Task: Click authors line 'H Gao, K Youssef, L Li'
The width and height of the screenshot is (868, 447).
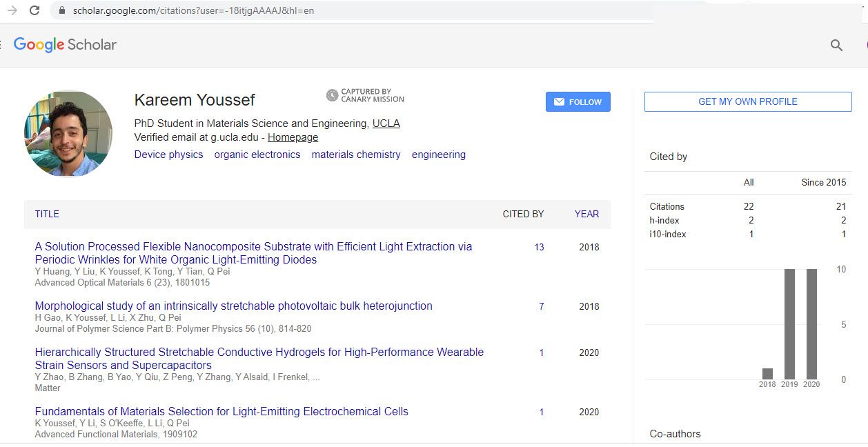Action: [x=108, y=317]
